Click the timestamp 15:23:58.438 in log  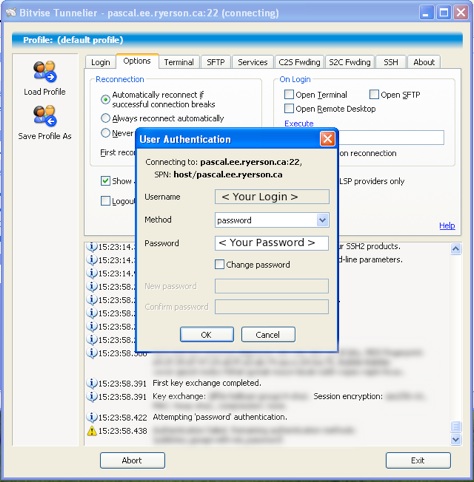[x=122, y=431]
